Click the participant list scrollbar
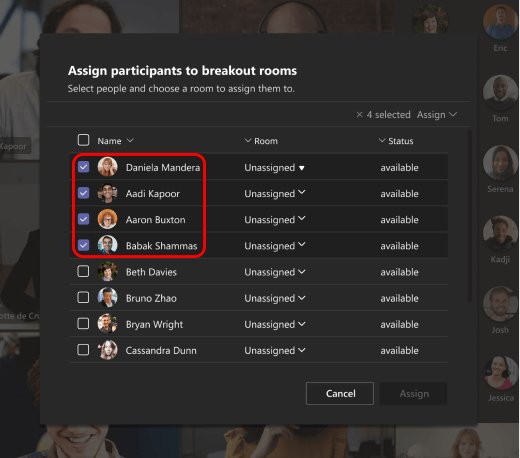520x458 pixels. (470, 216)
